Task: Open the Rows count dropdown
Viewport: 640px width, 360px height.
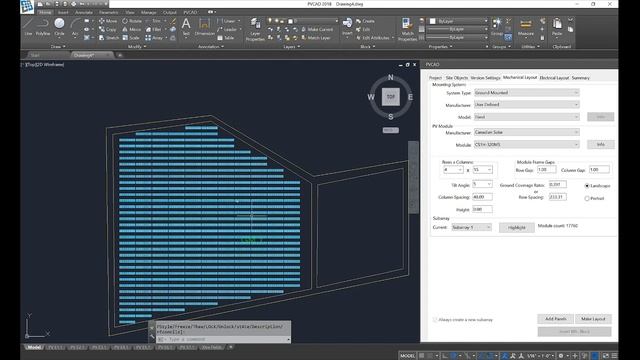Action: click(453, 170)
